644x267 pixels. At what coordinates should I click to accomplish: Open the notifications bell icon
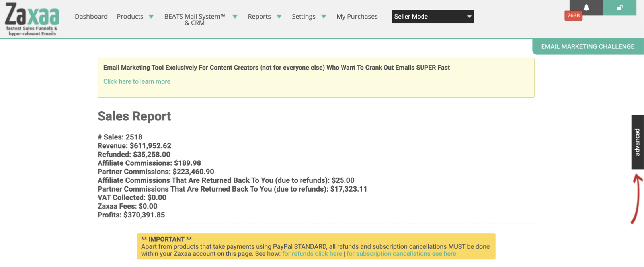586,8
